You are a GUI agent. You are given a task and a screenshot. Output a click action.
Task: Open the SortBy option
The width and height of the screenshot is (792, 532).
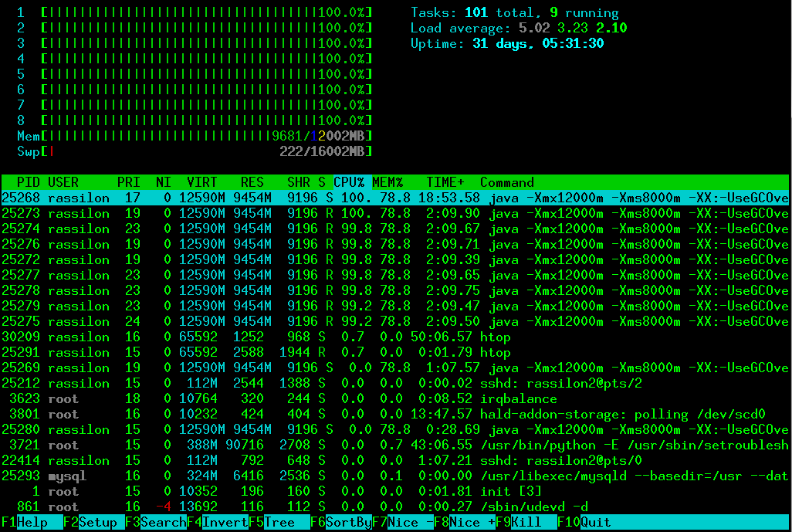(348, 523)
